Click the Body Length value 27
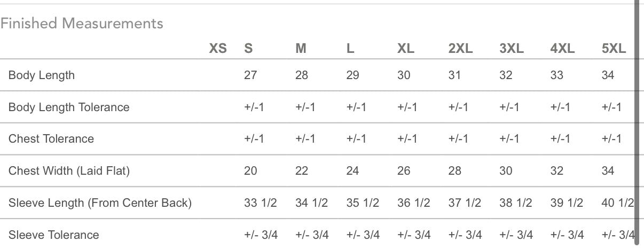The height and width of the screenshot is (249, 644). point(250,75)
